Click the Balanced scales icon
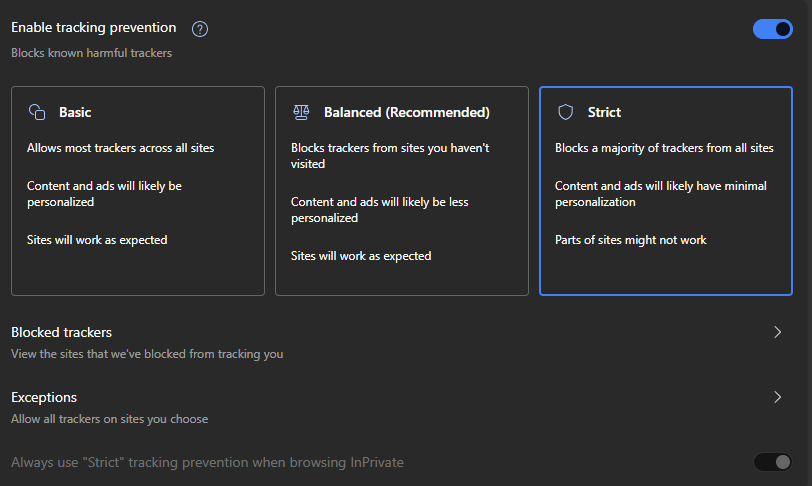Screen dimensions: 812x486 click(x=301, y=112)
